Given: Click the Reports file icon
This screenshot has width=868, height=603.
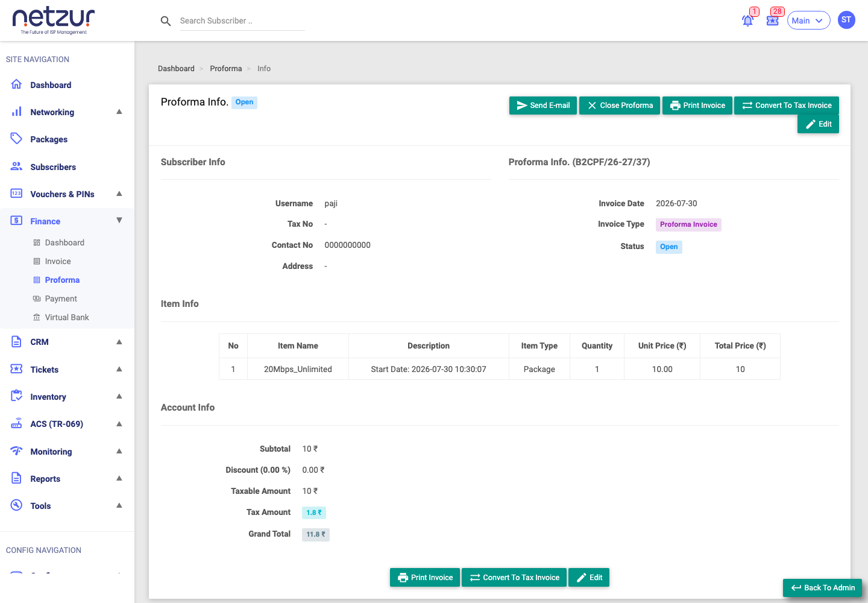Looking at the screenshot, I should (x=16, y=478).
